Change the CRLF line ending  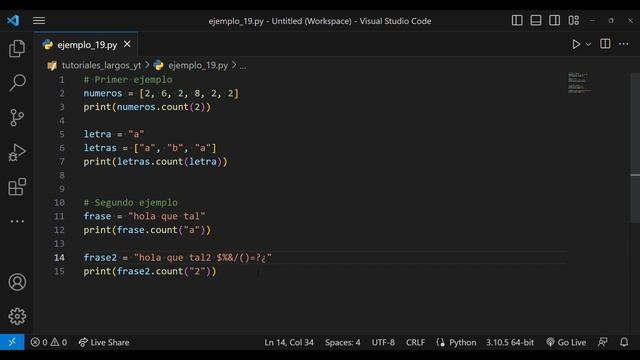click(415, 342)
